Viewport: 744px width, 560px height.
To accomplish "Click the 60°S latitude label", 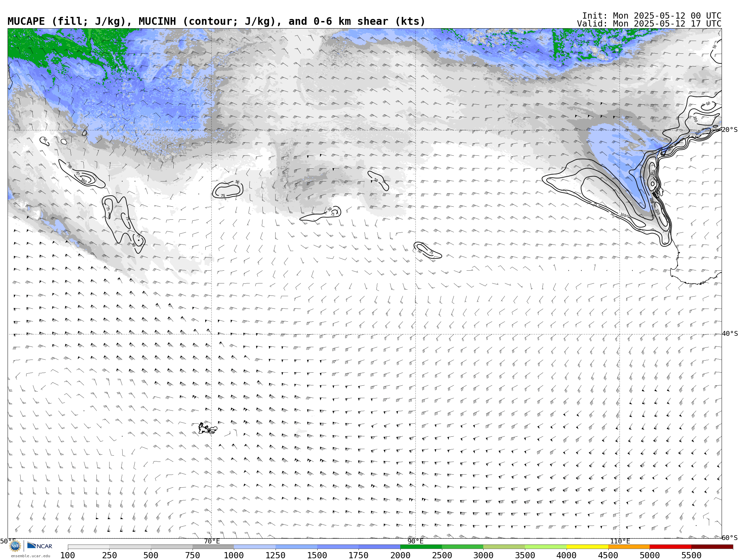I will pos(730,538).
